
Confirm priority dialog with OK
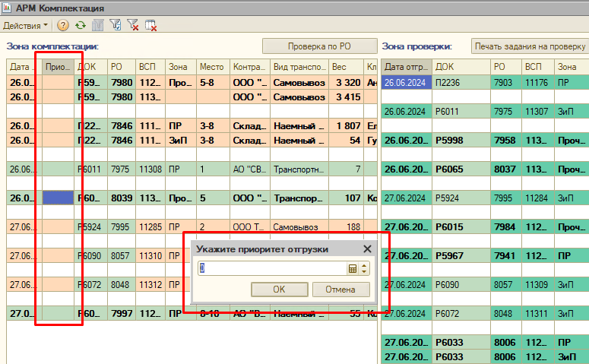(x=279, y=290)
